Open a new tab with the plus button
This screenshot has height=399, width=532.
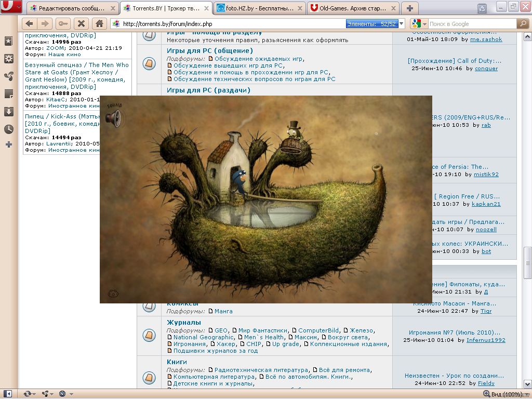[410, 8]
